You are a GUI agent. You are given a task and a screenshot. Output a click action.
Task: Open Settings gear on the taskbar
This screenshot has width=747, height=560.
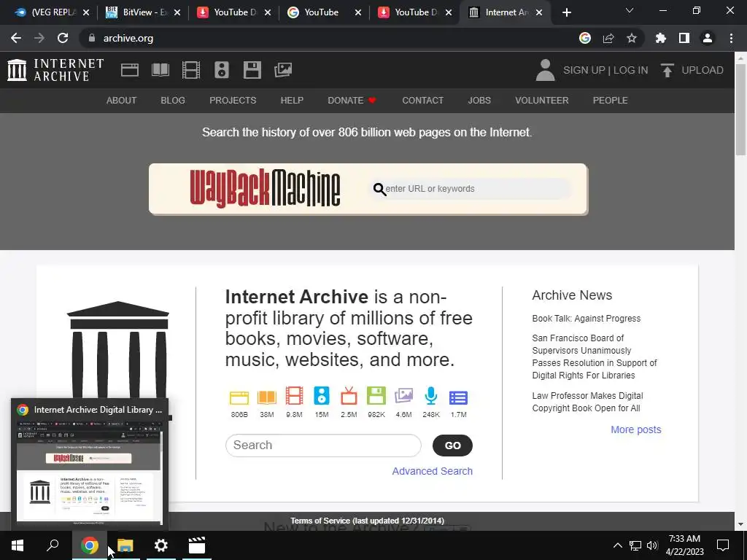coord(161,545)
